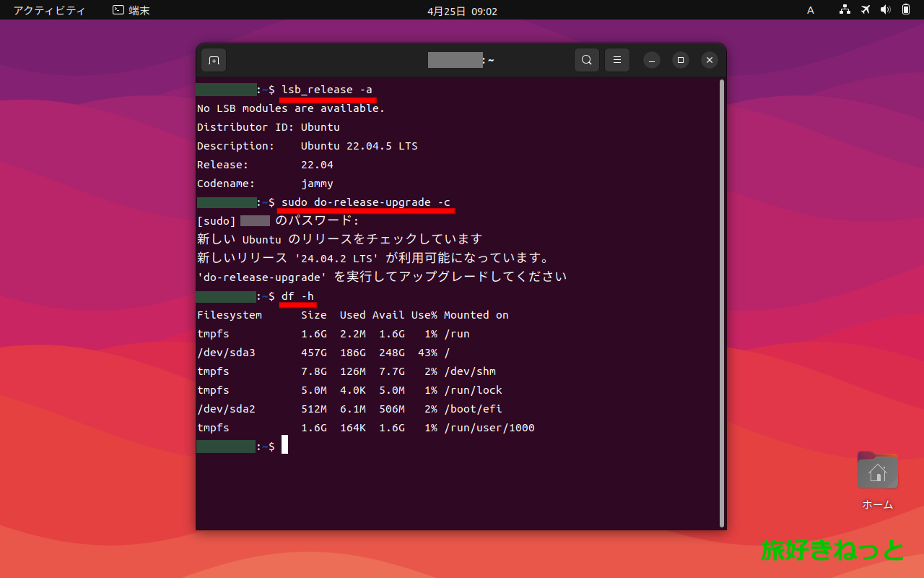Open the ホーム folder on the desktop
The height and width of the screenshot is (578, 924).
877,471
